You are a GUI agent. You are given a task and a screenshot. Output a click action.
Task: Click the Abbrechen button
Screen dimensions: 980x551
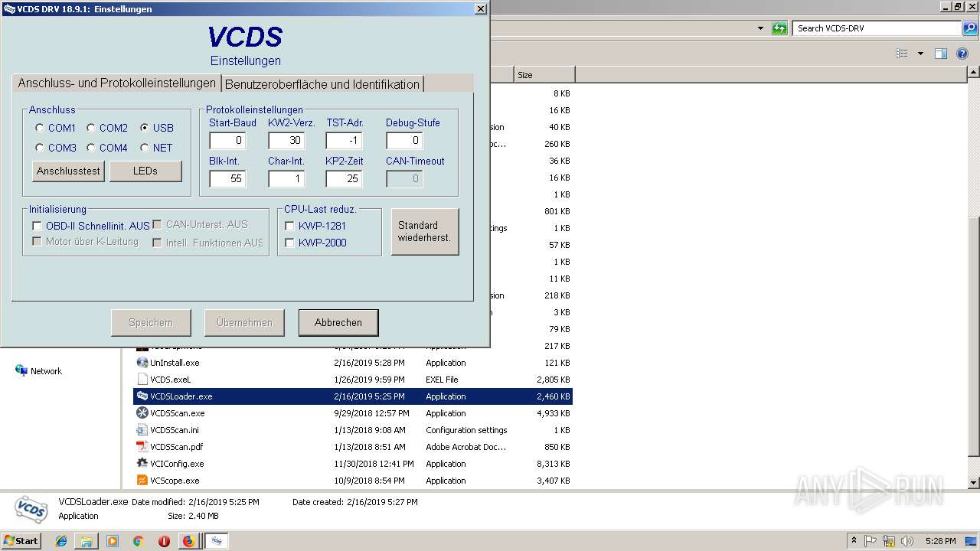pos(338,322)
